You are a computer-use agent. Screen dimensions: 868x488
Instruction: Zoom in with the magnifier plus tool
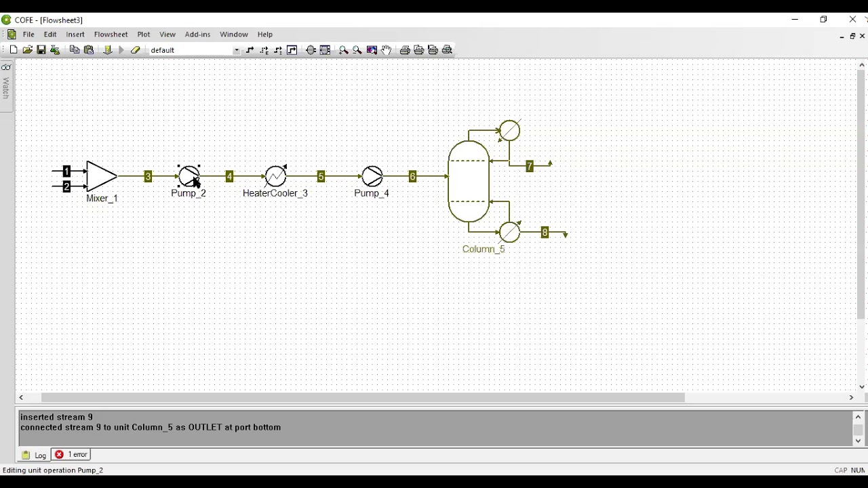(343, 50)
